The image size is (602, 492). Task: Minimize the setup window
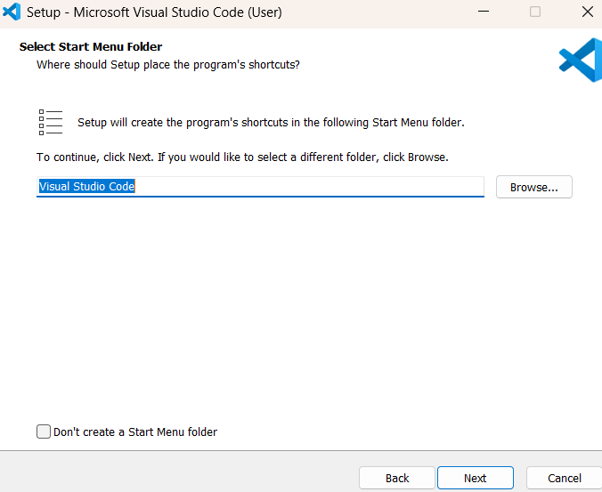pos(483,12)
